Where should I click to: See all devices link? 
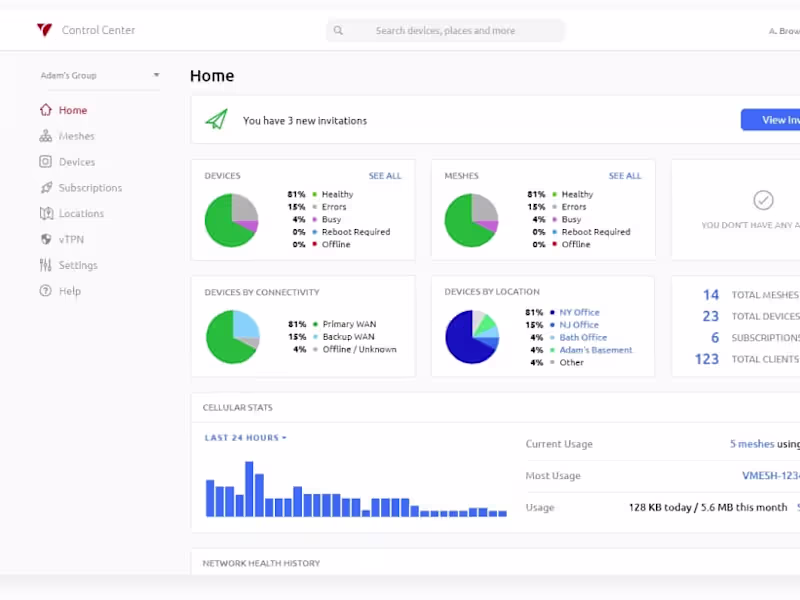(x=385, y=176)
